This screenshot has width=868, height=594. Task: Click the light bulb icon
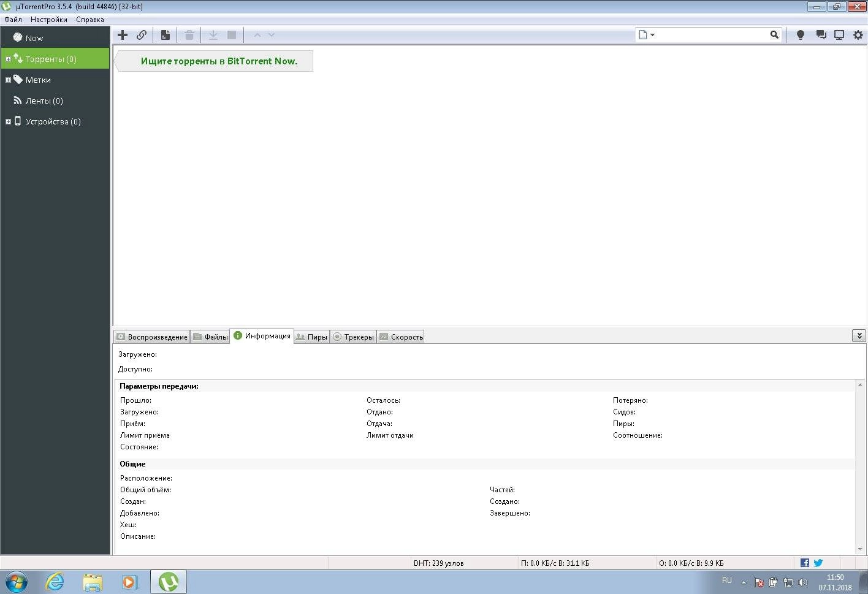(800, 35)
